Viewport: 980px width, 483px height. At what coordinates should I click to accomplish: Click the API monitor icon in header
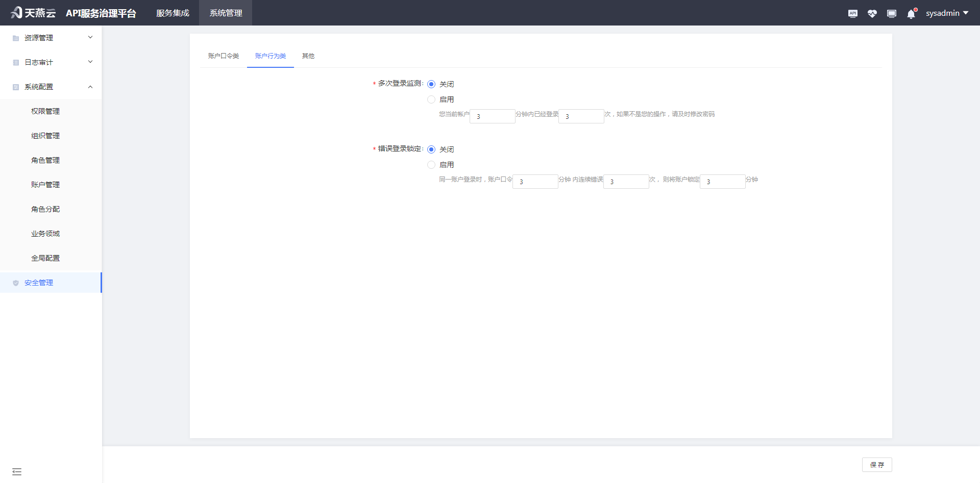(x=852, y=14)
